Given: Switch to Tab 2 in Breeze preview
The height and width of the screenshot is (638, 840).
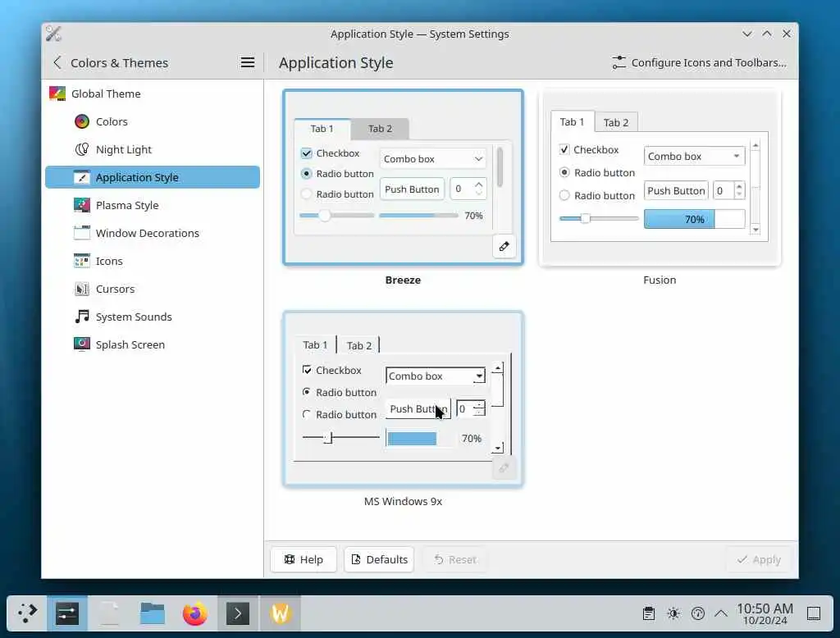Looking at the screenshot, I should tap(380, 129).
